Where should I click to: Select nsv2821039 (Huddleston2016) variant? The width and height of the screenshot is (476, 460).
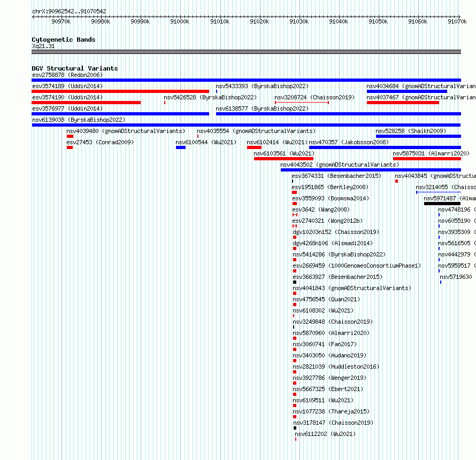(336, 367)
